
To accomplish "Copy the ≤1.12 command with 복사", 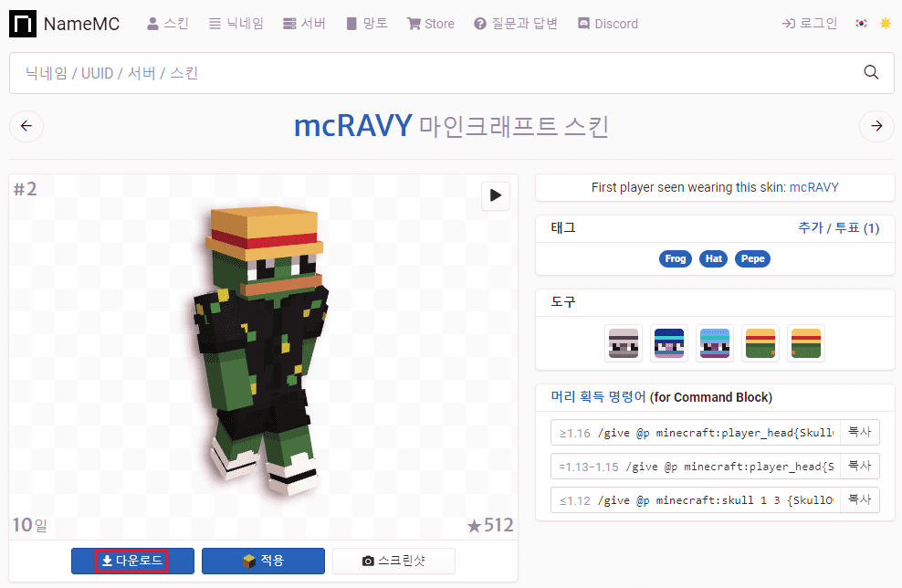I will [x=860, y=500].
